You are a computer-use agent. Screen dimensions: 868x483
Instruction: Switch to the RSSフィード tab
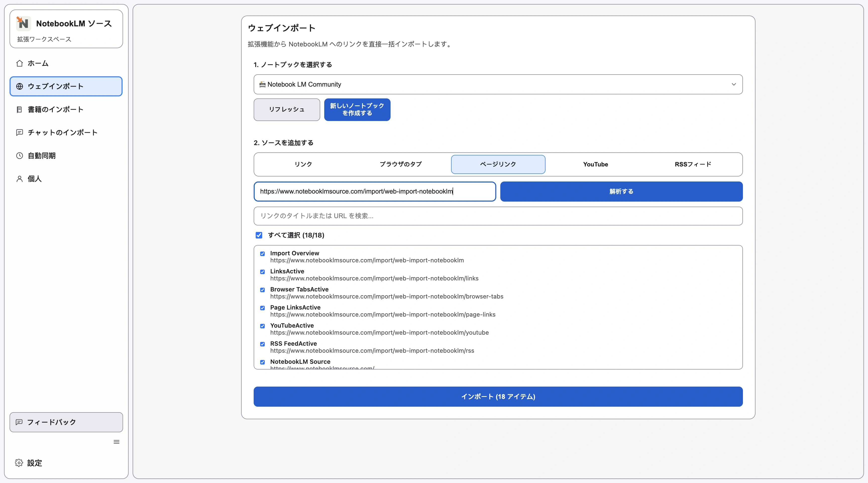(x=693, y=164)
